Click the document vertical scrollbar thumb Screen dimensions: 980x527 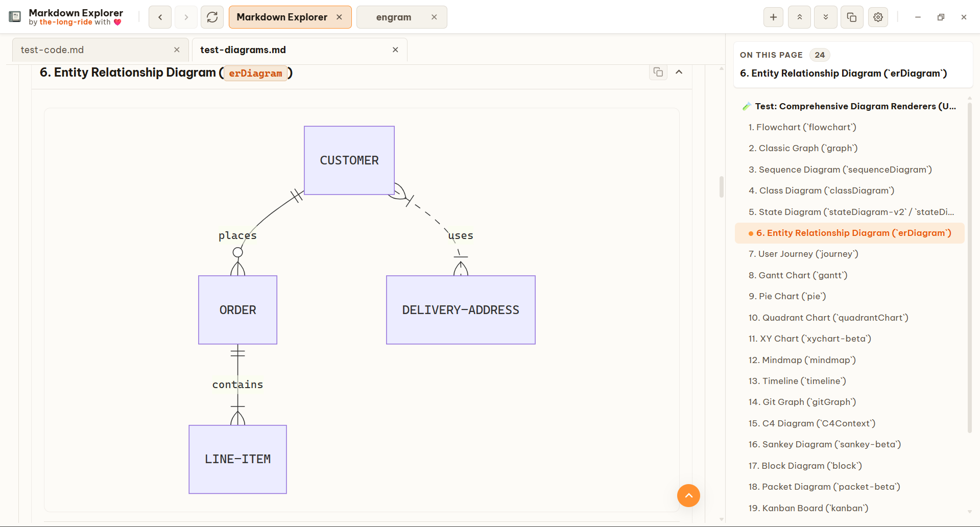722,187
